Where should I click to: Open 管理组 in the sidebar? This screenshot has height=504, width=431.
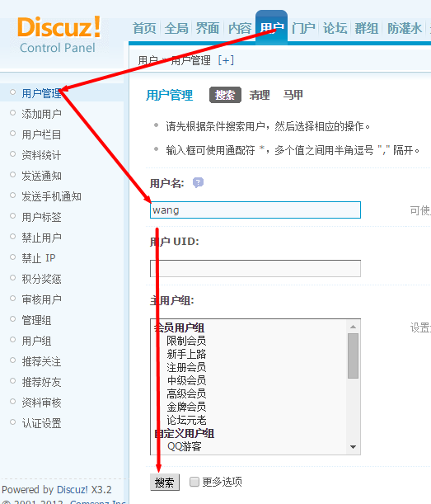point(36,320)
